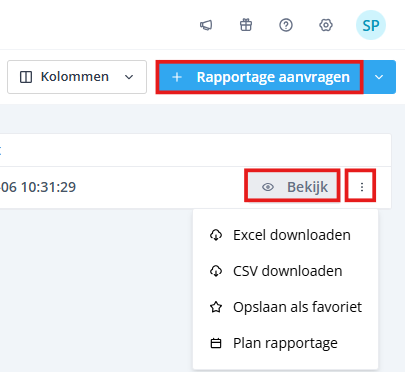Image resolution: width=405 pixels, height=372 pixels.
Task: Open settings via the gear icon
Action: [x=326, y=25]
